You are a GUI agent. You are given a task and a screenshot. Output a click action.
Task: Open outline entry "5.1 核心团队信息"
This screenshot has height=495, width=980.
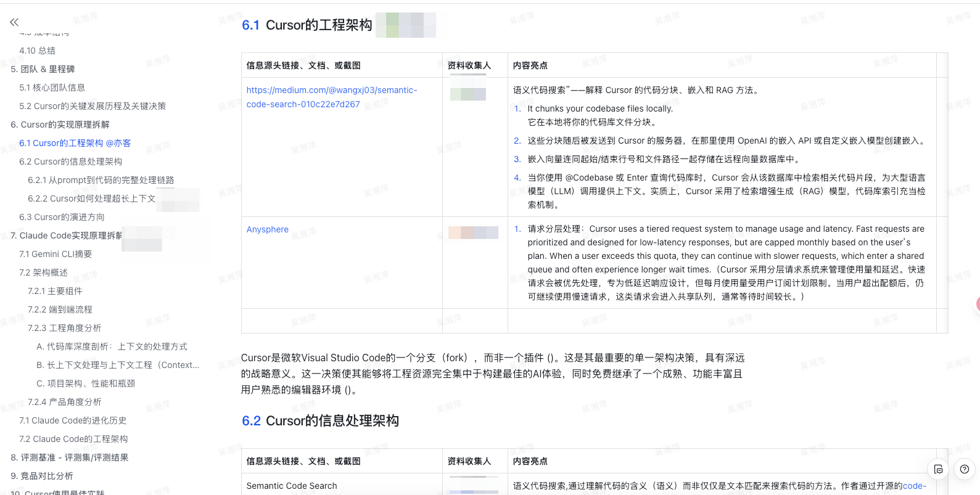tap(52, 88)
